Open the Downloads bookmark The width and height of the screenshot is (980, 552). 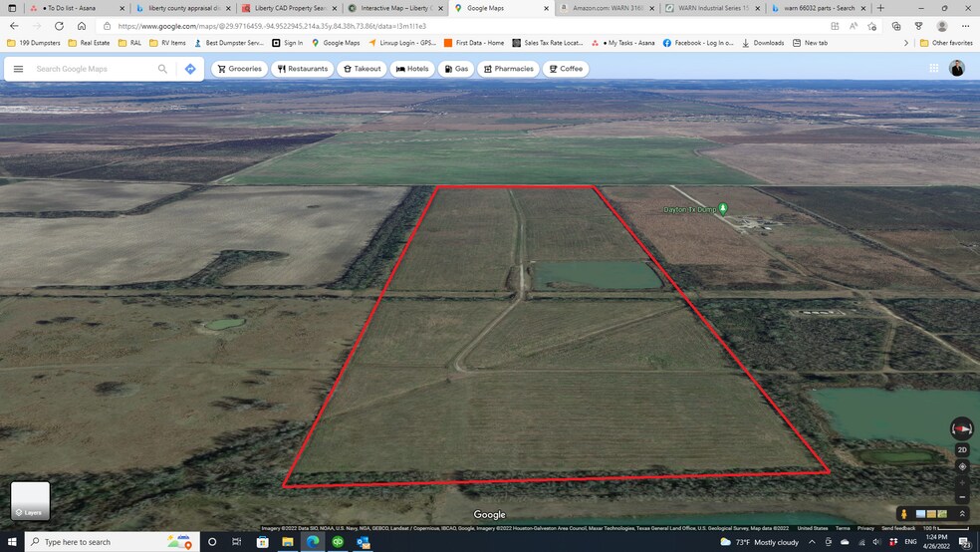pyautogui.click(x=763, y=43)
